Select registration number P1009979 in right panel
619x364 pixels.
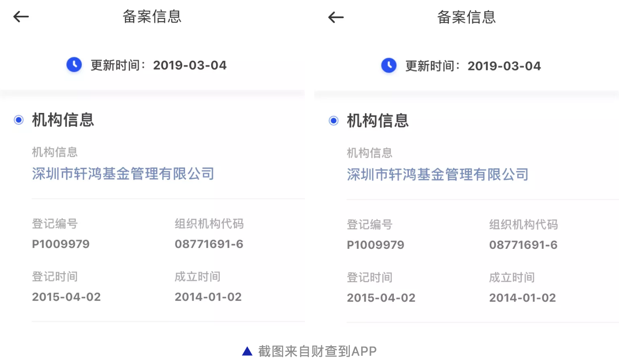pos(375,245)
